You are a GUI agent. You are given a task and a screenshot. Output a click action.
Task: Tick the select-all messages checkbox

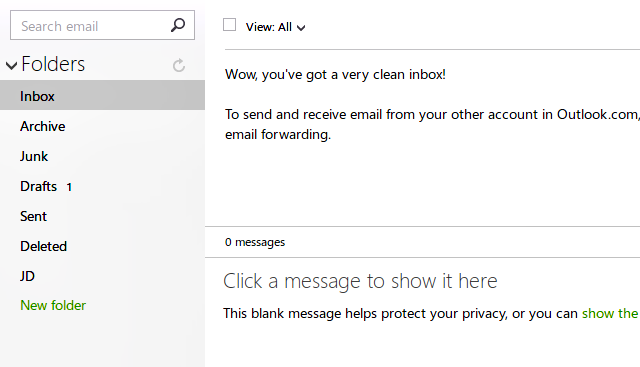(x=229, y=24)
